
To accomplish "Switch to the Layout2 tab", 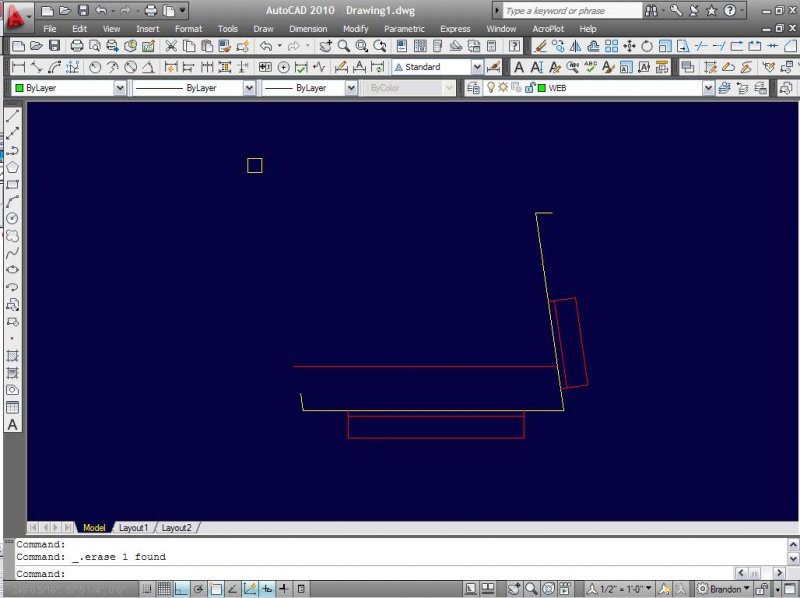I will click(176, 528).
